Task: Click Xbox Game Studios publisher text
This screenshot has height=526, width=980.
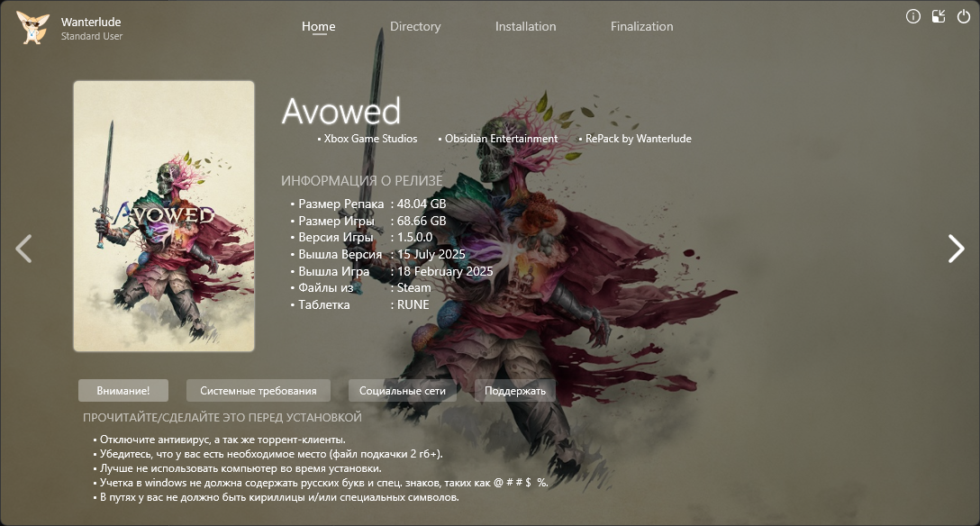Action: coord(370,139)
